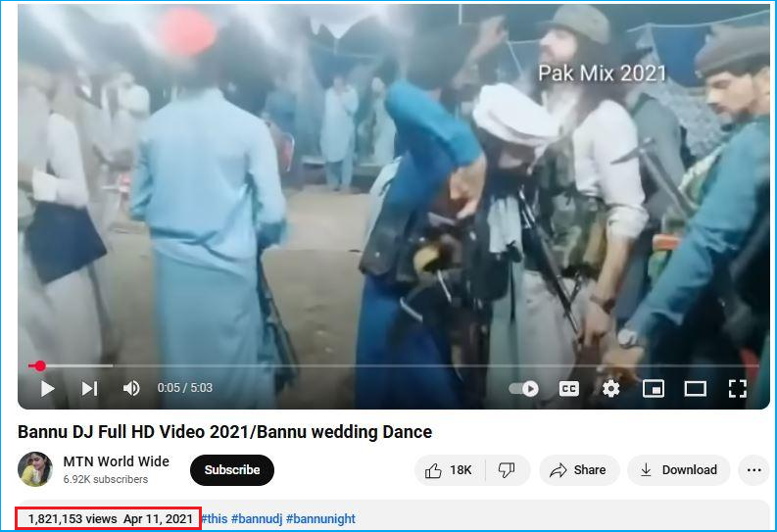Open the three-dot more actions menu
The image size is (777, 532).
click(x=753, y=470)
